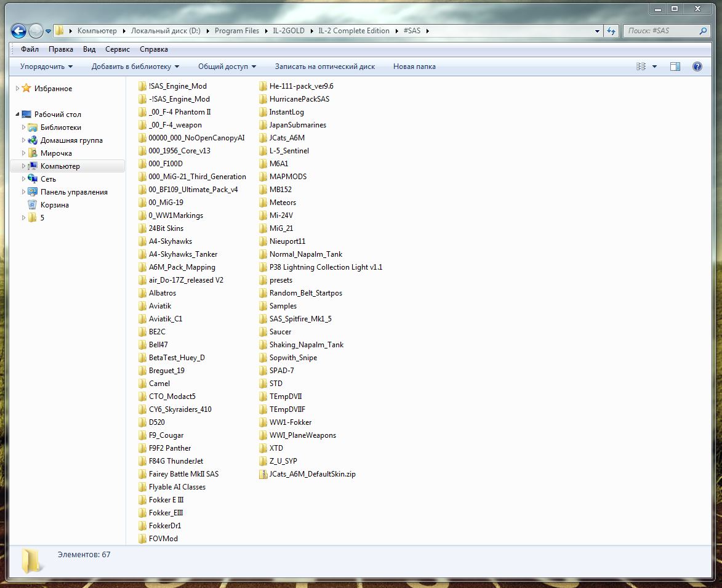Select the Fairey Battle MkII SAS folder icon
Viewport: 722px width, 588px height.
[142, 474]
